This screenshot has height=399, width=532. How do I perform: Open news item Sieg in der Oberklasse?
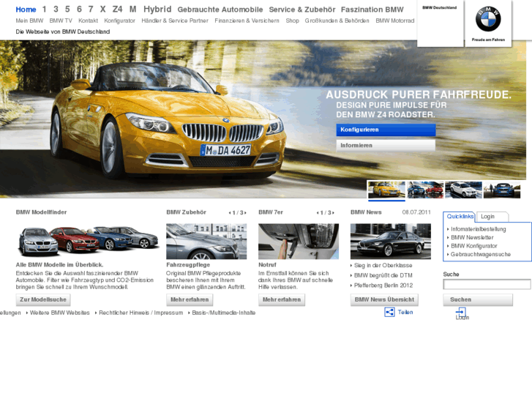383,266
